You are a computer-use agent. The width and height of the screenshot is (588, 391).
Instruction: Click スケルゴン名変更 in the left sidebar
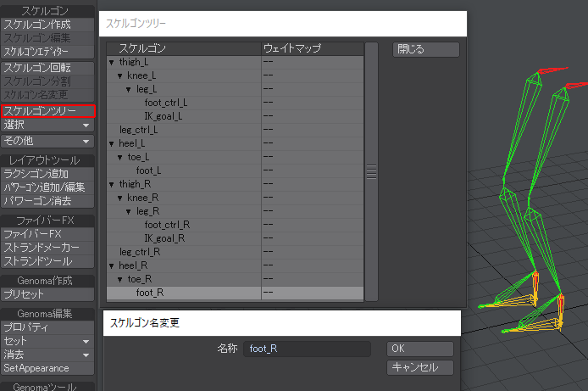pyautogui.click(x=47, y=95)
